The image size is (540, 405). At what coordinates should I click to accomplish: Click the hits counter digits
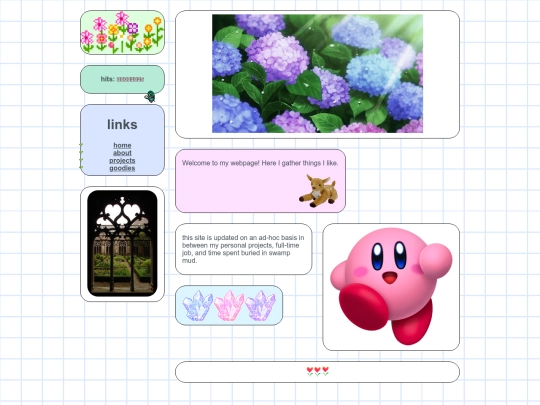(x=130, y=79)
